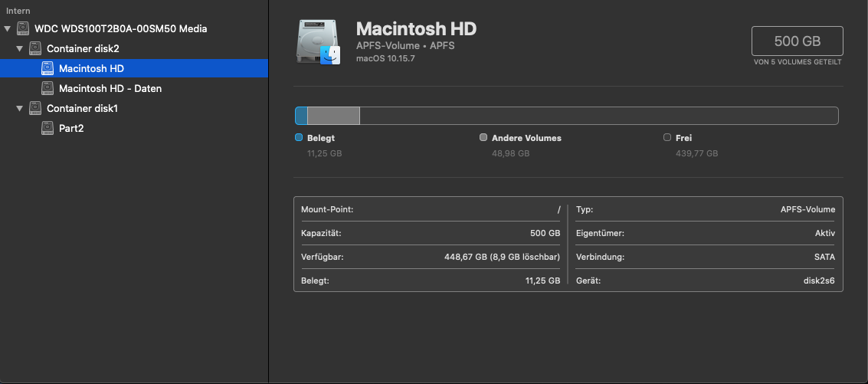Click the gray Andere Volumes segment of the storage bar

tap(333, 116)
